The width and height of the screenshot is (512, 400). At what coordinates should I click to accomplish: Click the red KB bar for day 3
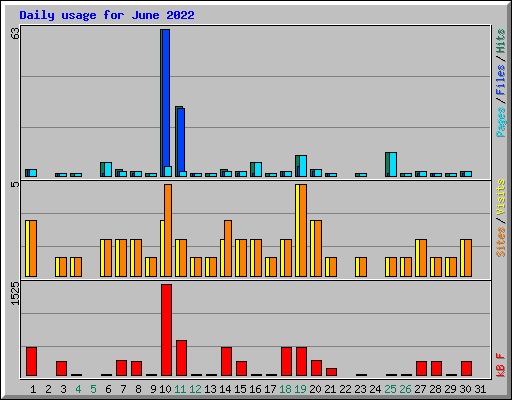click(x=61, y=368)
